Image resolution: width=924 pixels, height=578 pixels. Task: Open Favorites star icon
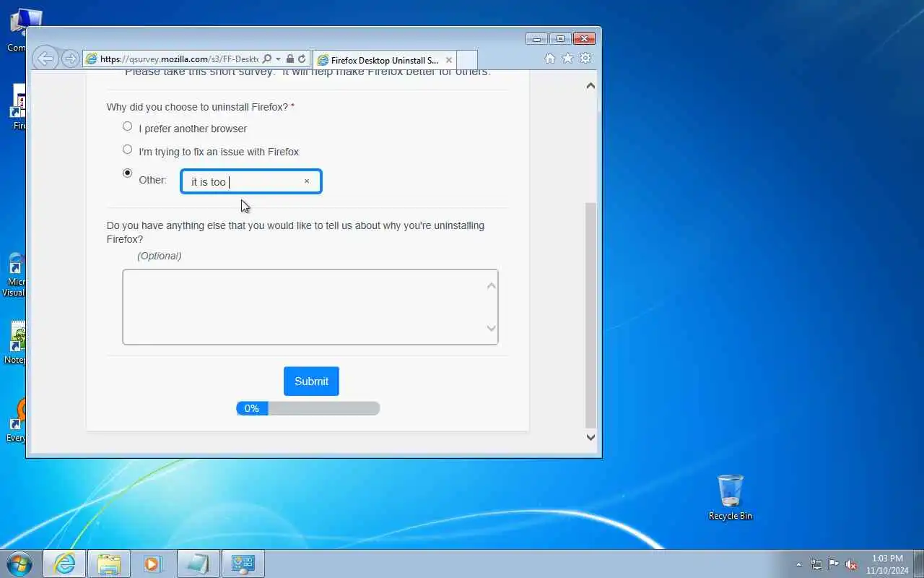pyautogui.click(x=568, y=59)
